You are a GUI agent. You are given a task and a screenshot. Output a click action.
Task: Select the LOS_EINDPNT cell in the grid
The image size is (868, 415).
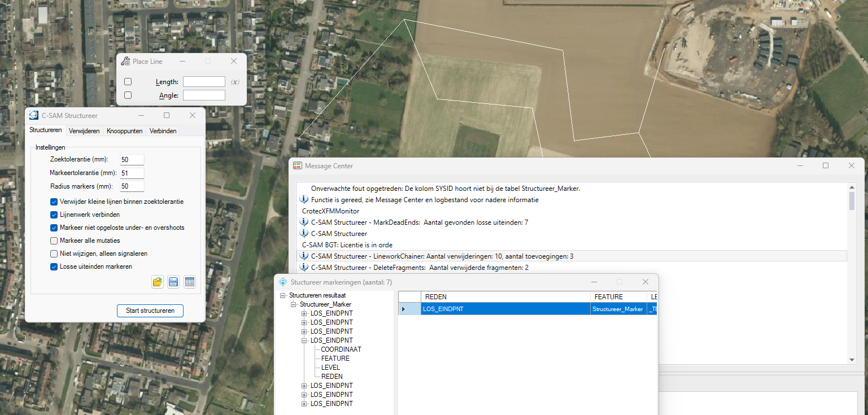505,309
